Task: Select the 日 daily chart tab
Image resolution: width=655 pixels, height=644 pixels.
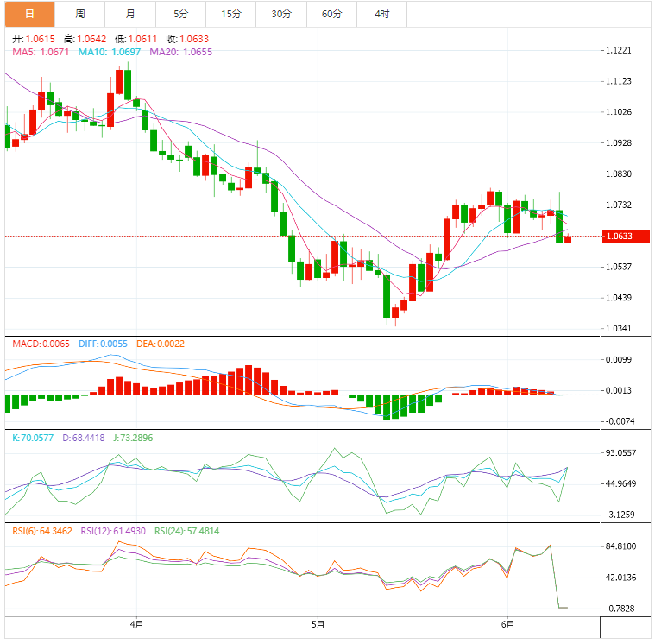Action: (x=29, y=14)
